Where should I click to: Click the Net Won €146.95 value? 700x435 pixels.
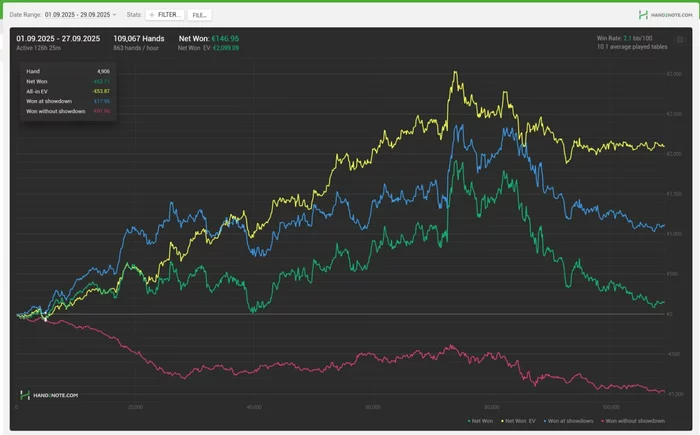tap(222, 38)
